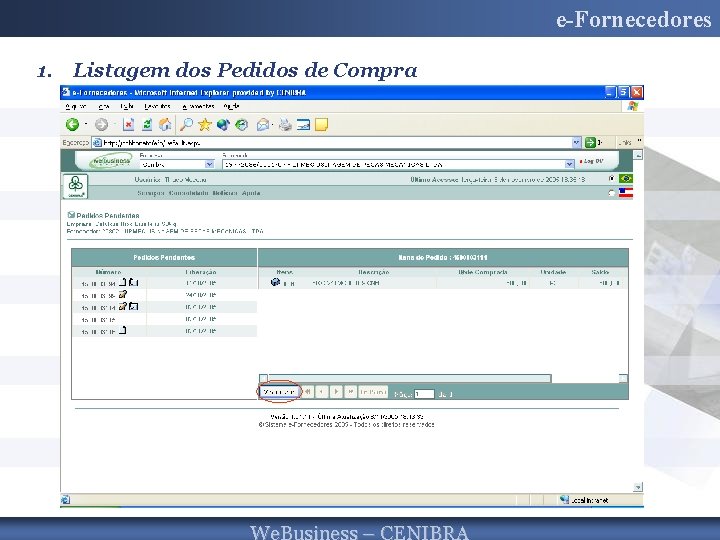The height and width of the screenshot is (540, 720).
Task: Open the Arquivo menu
Action: pyautogui.click(x=76, y=107)
